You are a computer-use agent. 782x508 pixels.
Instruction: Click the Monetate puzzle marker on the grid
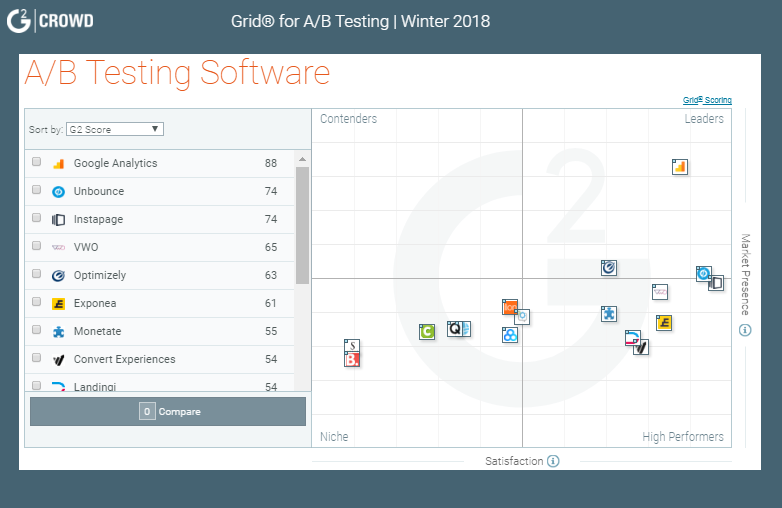(609, 314)
